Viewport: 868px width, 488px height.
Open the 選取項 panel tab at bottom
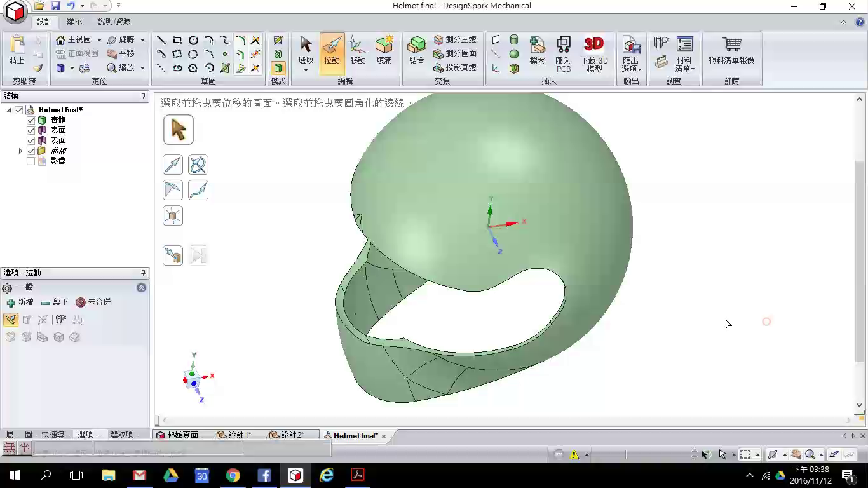tap(123, 435)
